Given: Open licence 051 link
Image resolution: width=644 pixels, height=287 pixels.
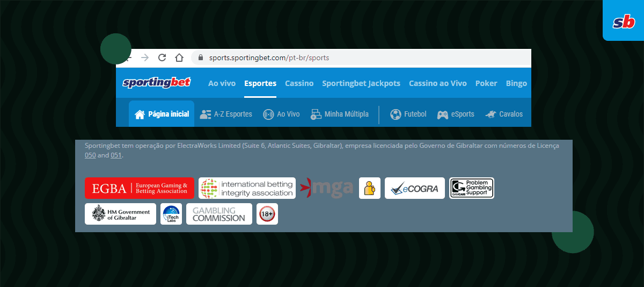Looking at the screenshot, I should (x=116, y=155).
